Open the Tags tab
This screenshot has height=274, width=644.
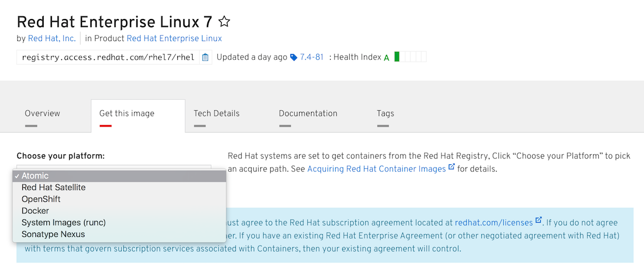coord(385,114)
